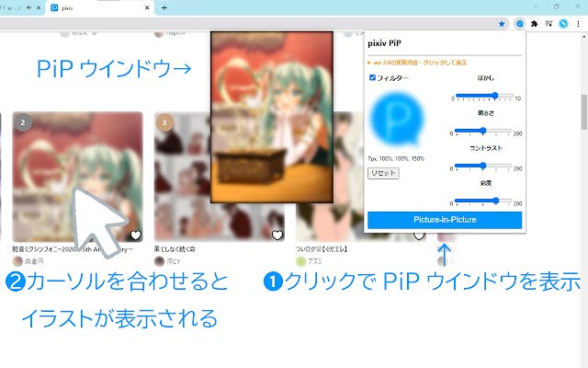Image resolution: width=588 pixels, height=368 pixels.
Task: Open author name 森倉円
Action: tap(35, 261)
